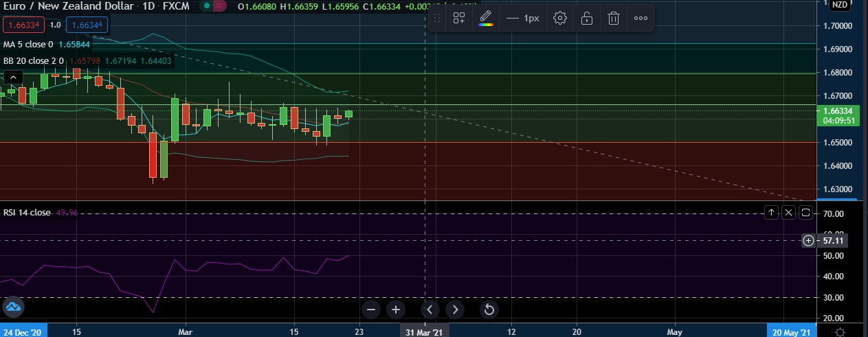
Task: Maximize the RSI pane
Action: (806, 213)
